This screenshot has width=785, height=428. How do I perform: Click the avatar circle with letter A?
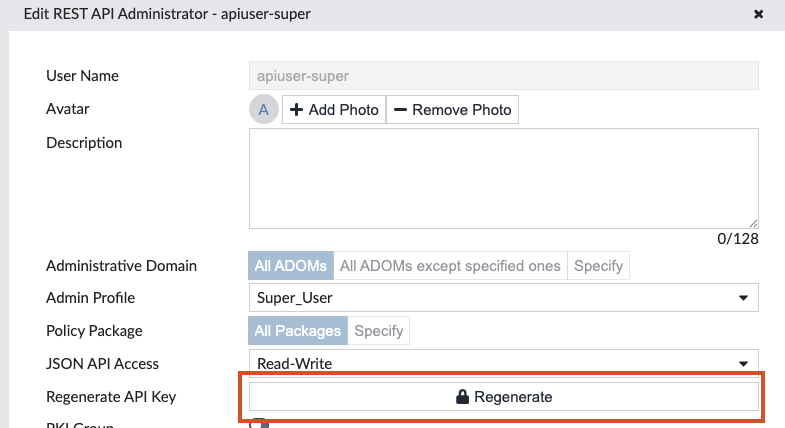[x=264, y=109]
